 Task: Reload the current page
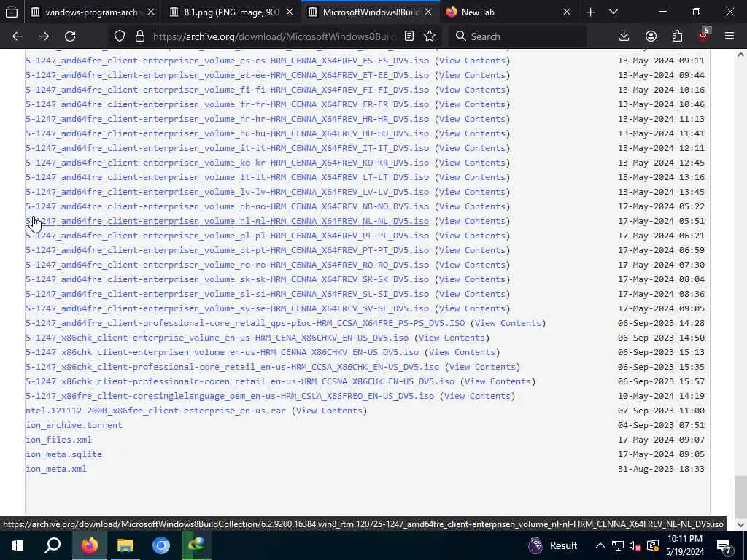pyautogui.click(x=70, y=36)
